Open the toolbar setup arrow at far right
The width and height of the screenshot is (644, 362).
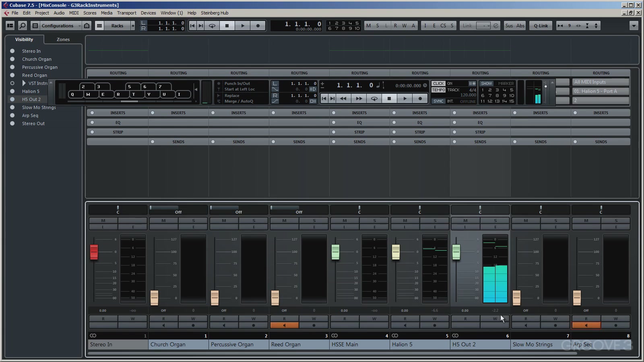click(634, 26)
